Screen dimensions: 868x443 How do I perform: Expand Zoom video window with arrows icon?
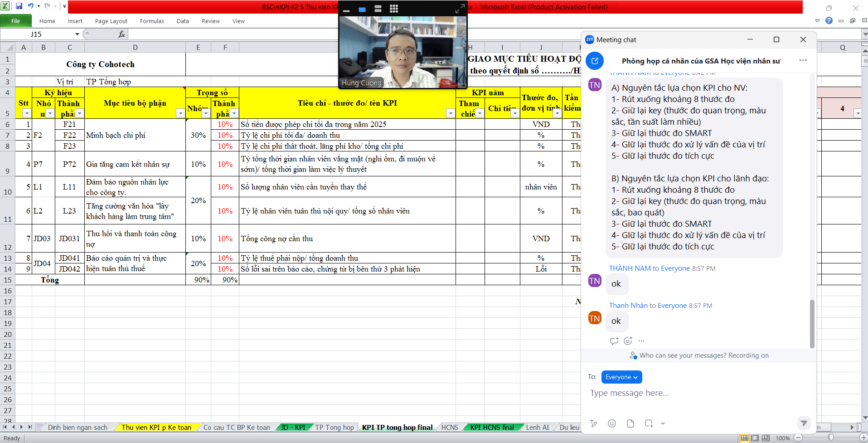click(x=460, y=9)
